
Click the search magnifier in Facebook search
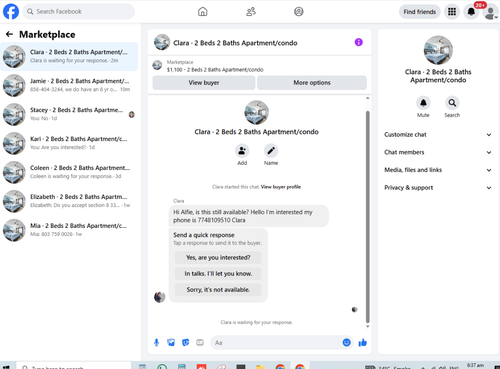point(30,12)
